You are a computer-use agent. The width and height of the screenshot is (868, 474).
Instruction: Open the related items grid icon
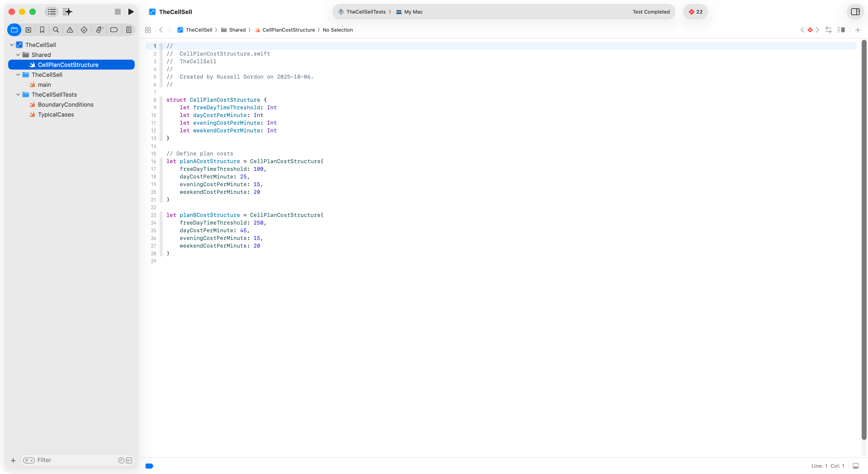[148, 30]
